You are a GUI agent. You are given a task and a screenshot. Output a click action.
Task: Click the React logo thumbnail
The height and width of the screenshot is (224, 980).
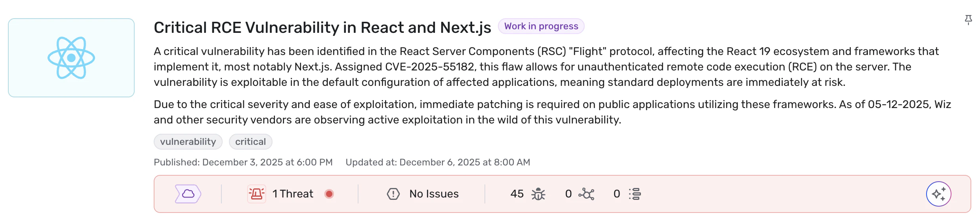click(71, 58)
